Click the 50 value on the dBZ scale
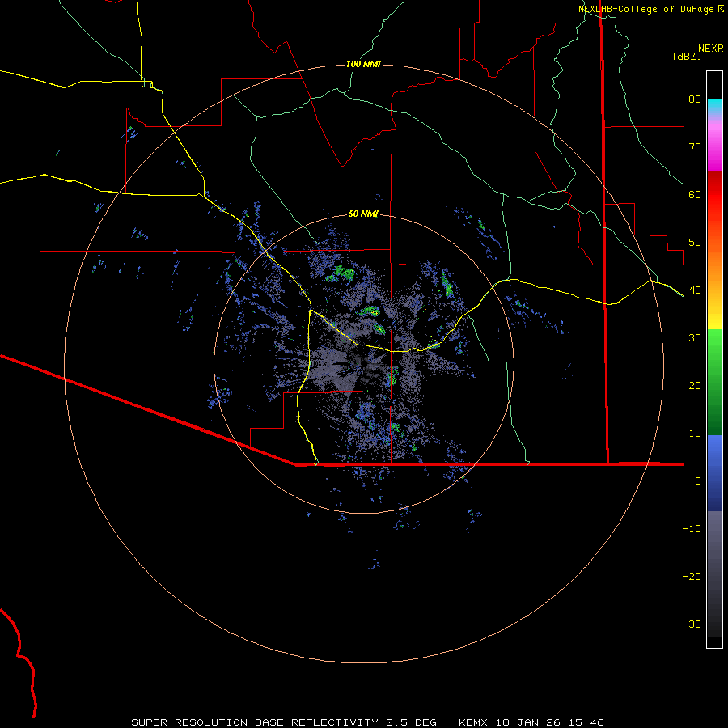Image resolution: width=728 pixels, height=728 pixels. (x=695, y=243)
